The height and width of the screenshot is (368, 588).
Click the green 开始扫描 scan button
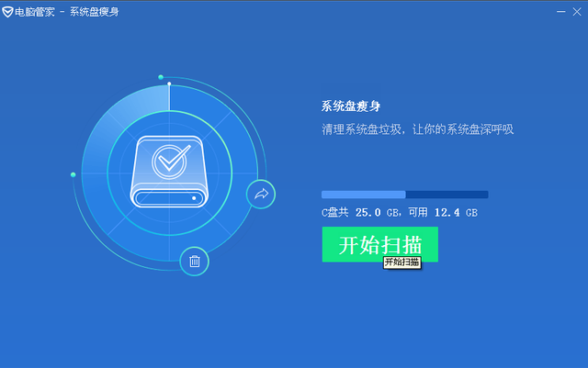[x=379, y=244]
